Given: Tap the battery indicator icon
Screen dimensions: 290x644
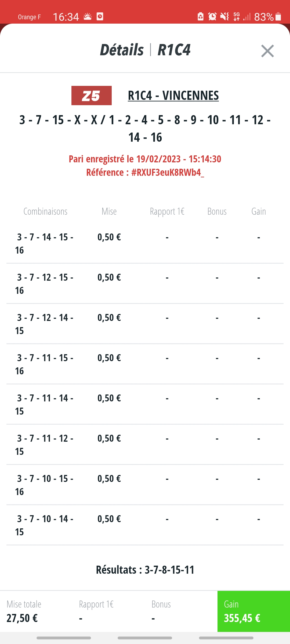Looking at the screenshot, I should [x=278, y=17].
